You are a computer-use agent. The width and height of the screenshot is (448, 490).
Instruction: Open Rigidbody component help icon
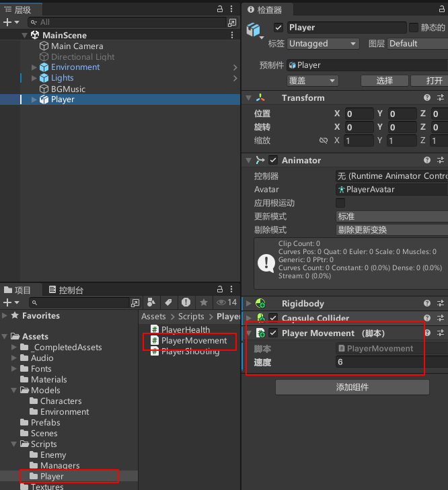coord(427,303)
